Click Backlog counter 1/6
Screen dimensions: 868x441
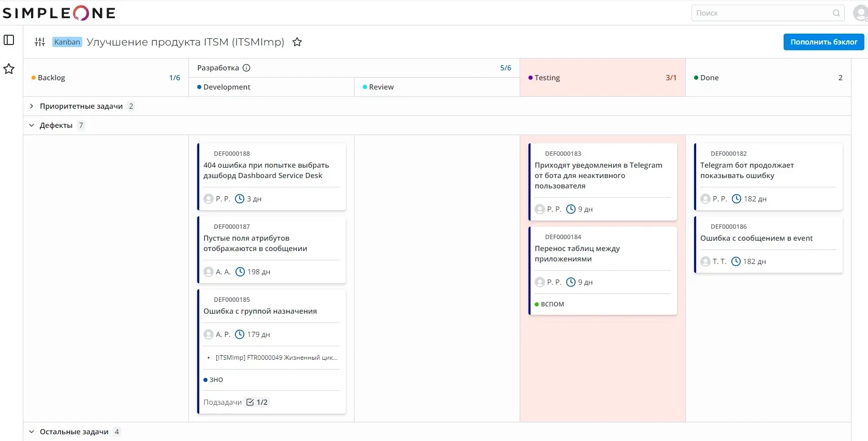[x=174, y=78]
